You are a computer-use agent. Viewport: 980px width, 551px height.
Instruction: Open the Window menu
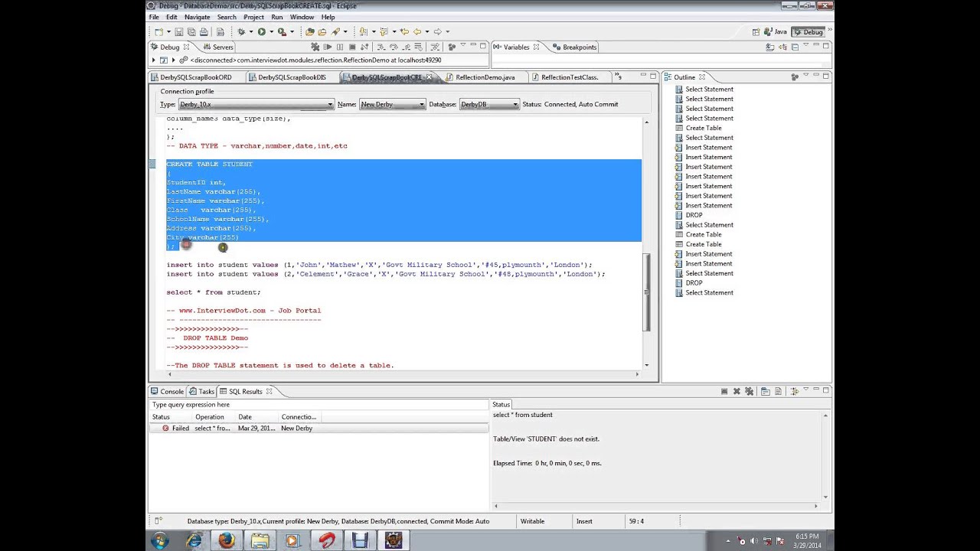tap(302, 17)
